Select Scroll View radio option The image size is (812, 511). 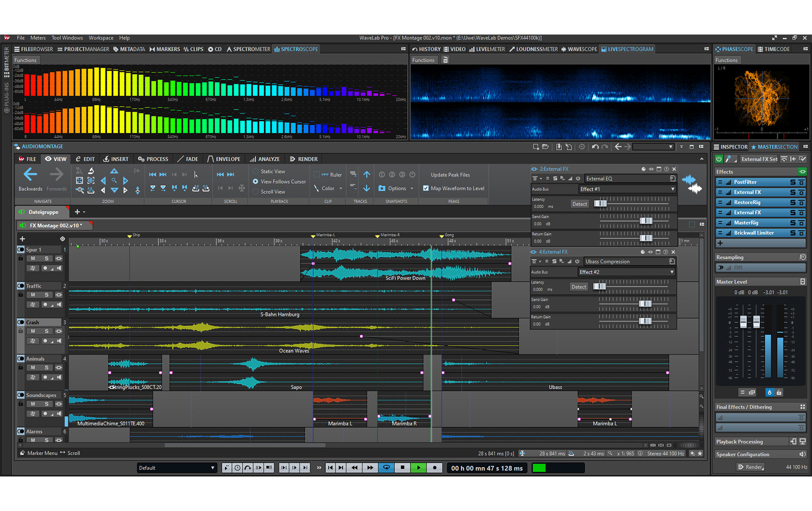point(256,192)
